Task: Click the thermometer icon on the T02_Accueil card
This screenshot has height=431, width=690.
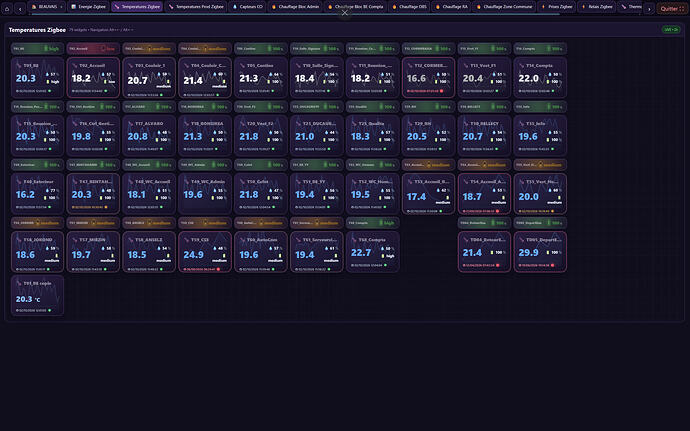Action: (x=74, y=66)
